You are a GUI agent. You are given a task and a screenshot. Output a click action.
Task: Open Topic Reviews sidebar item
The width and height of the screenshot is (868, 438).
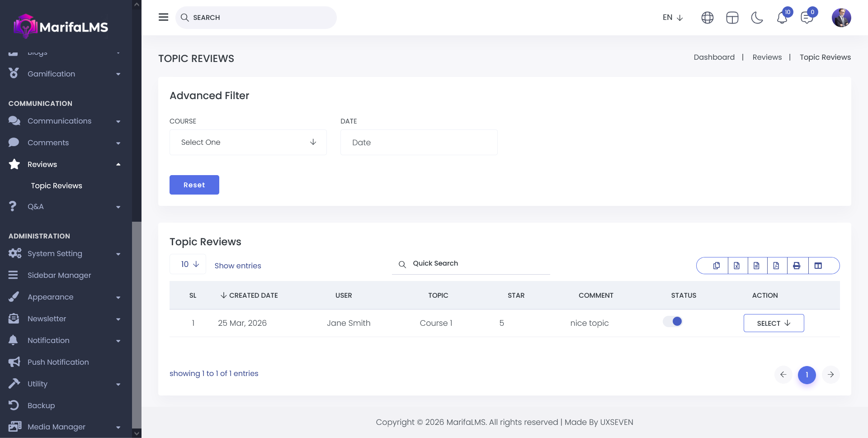pos(57,186)
